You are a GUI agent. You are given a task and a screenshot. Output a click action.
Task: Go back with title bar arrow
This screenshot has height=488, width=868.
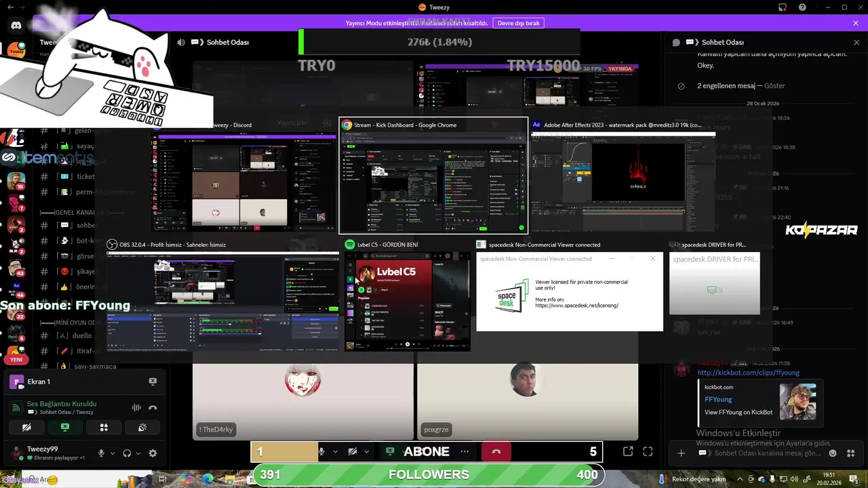(x=9, y=7)
